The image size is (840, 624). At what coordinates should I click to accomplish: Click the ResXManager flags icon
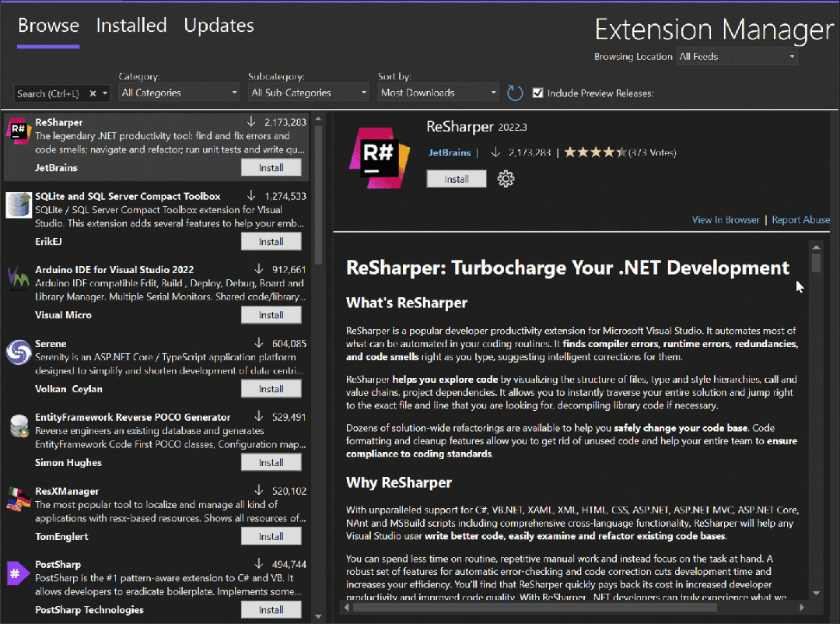[18, 499]
